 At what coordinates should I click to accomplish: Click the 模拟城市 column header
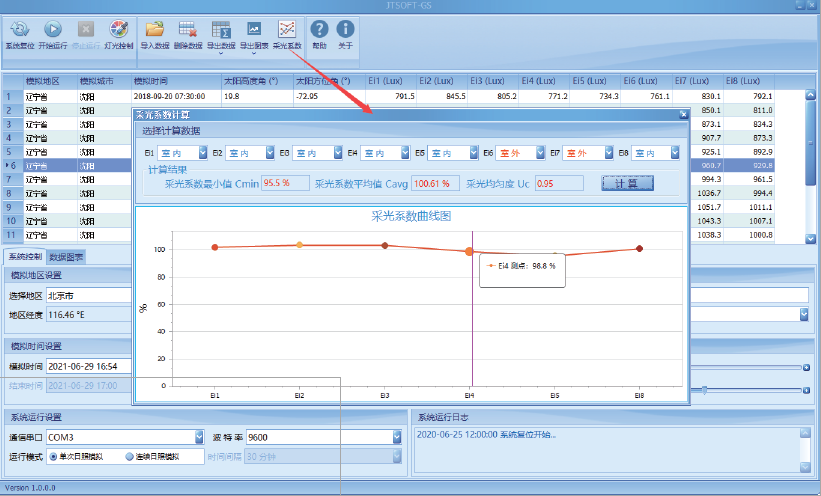[x=105, y=81]
